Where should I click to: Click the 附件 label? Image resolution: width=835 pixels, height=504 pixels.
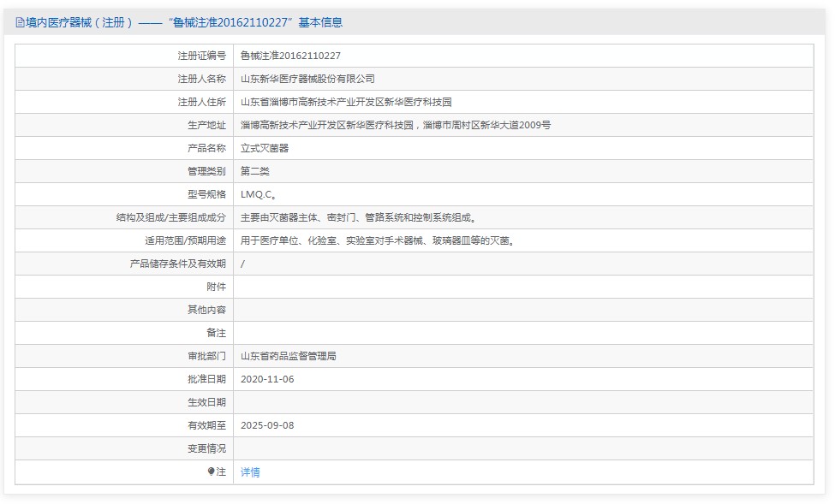click(x=216, y=288)
